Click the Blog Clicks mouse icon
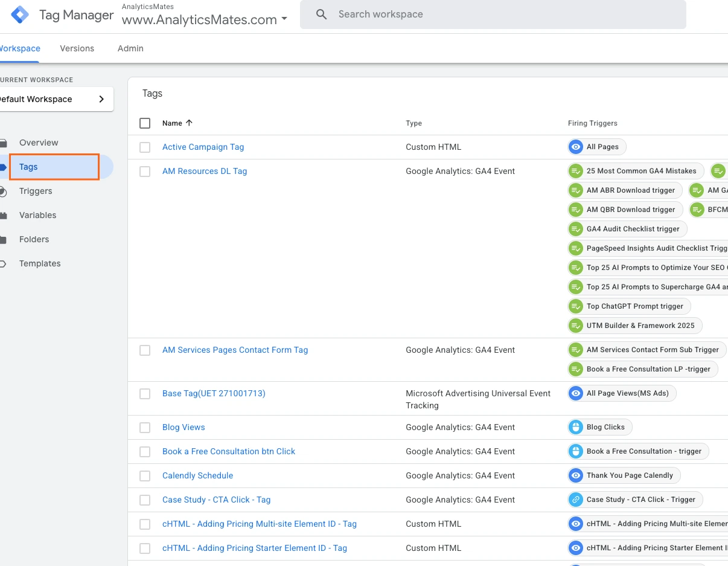The height and width of the screenshot is (566, 728). point(576,427)
